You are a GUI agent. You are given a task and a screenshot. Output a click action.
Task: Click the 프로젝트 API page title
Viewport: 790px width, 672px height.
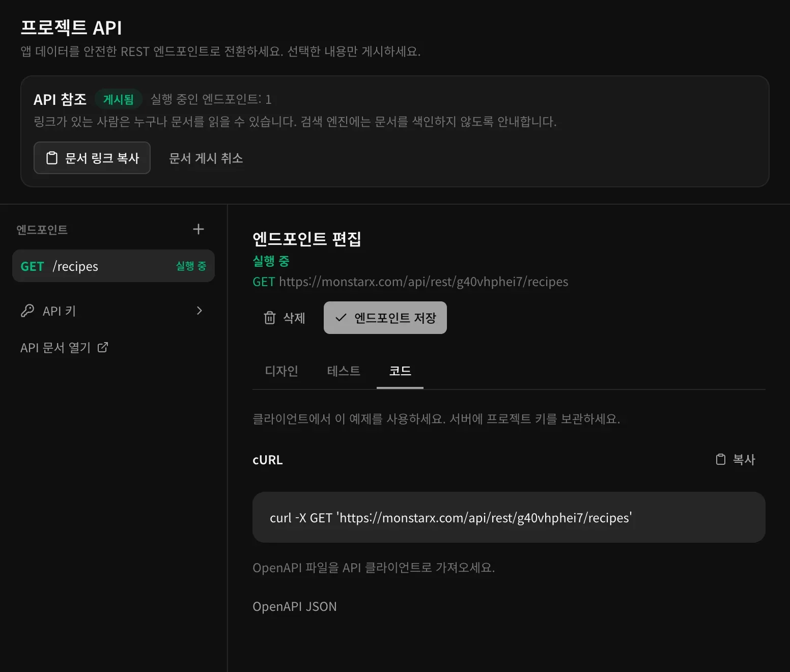point(71,27)
